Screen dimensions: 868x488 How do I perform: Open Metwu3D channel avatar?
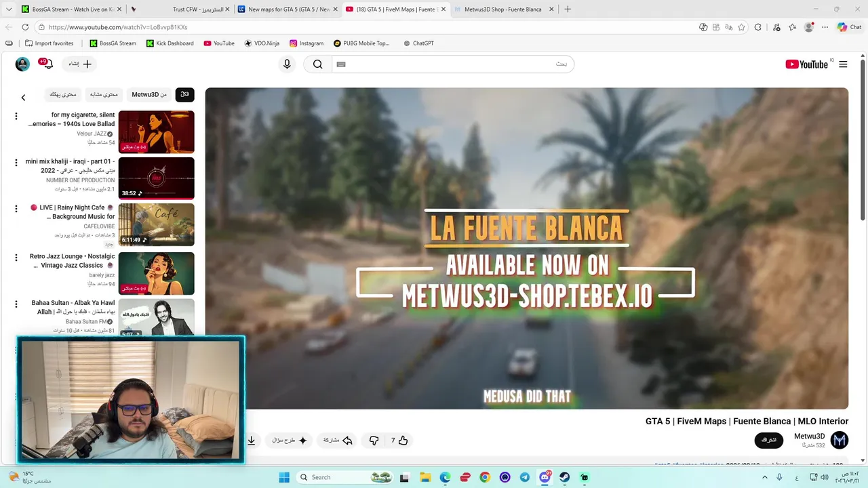[x=840, y=441]
